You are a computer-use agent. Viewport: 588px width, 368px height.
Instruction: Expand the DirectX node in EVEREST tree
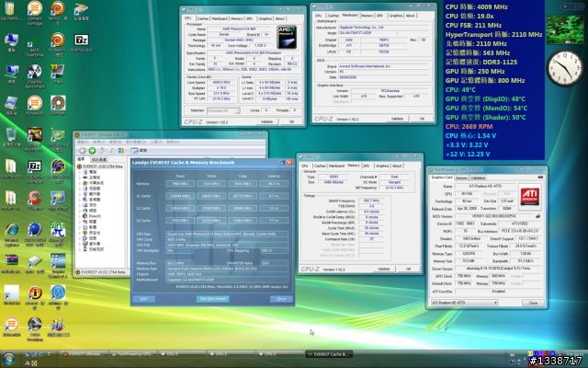80,216
